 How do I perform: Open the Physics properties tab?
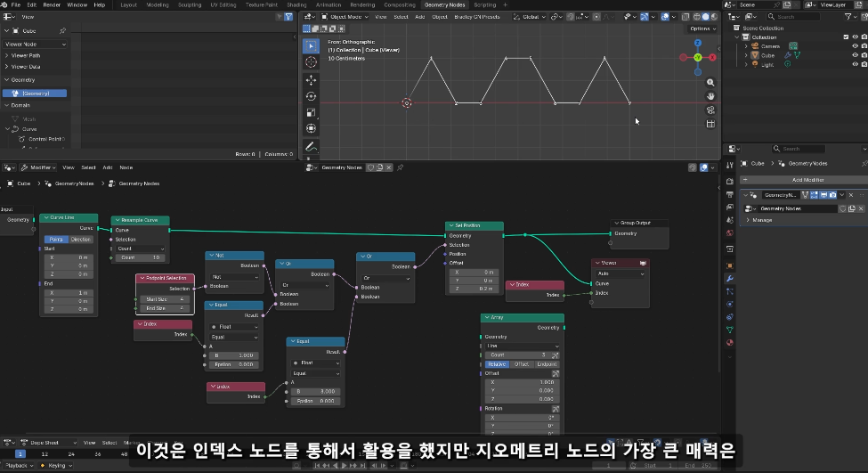pos(730,304)
